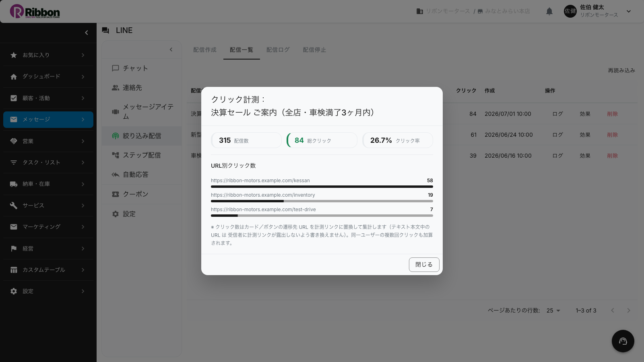Viewport: 644px width, 362px height.
Task: Click https://ribbon-motors.example.com/kessan URL text
Action: click(260, 181)
